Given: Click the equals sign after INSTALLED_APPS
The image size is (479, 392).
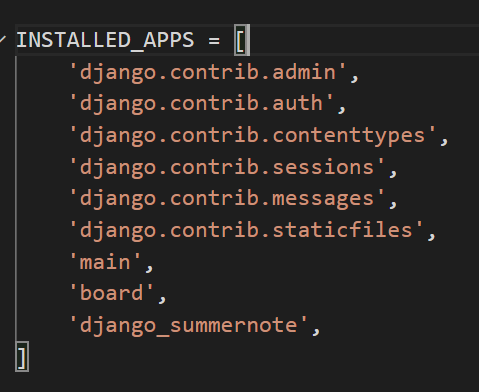Looking at the screenshot, I should [x=214, y=41].
